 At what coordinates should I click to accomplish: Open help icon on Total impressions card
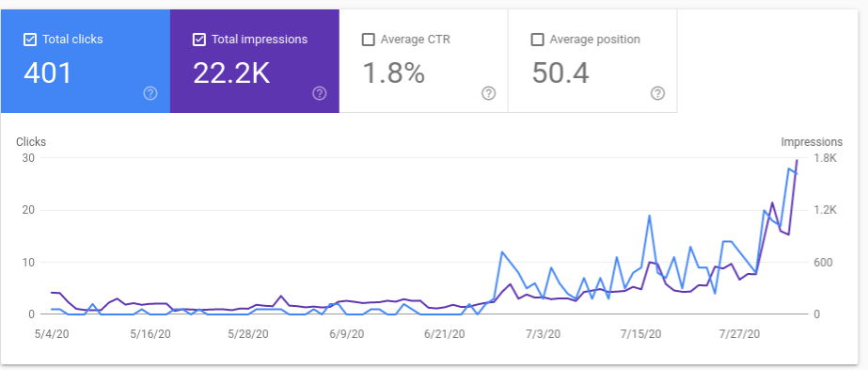pyautogui.click(x=320, y=93)
